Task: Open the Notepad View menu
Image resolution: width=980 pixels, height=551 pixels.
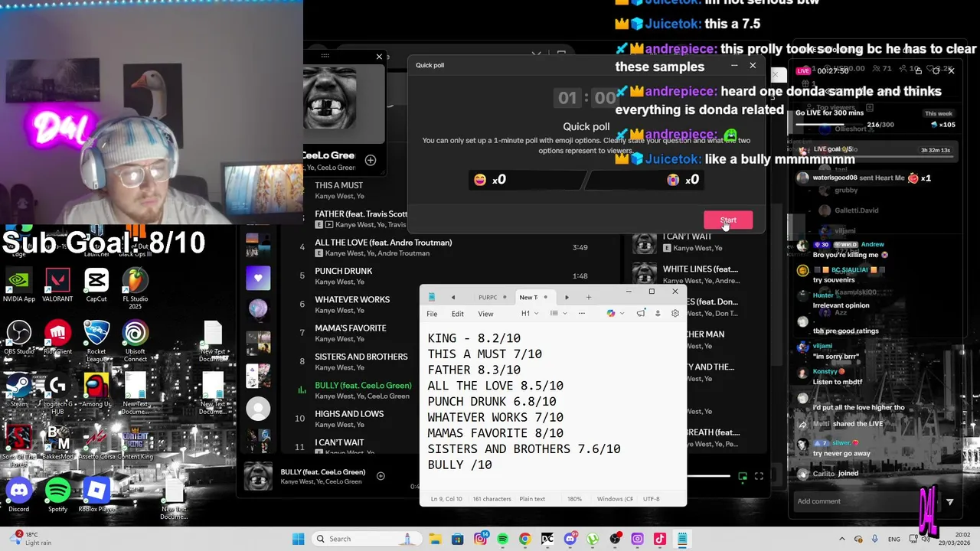Action: (x=485, y=314)
